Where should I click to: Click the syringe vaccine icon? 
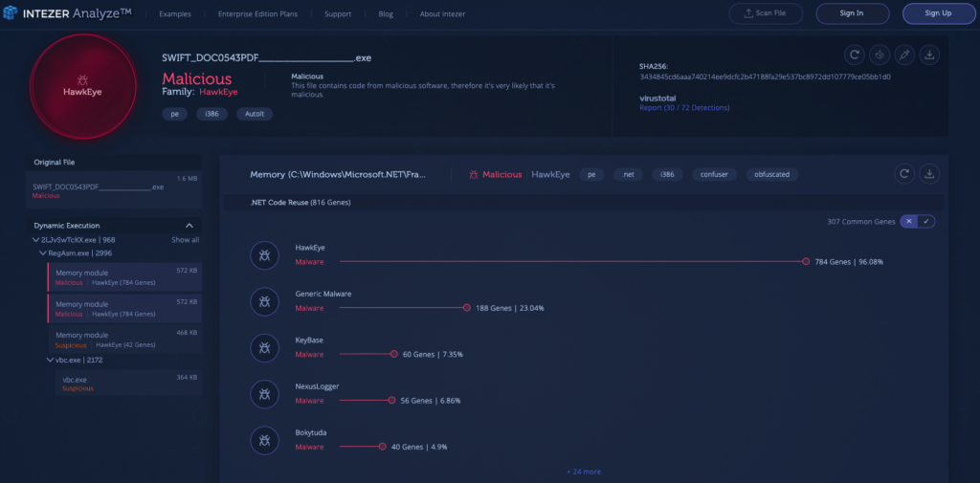(x=904, y=55)
